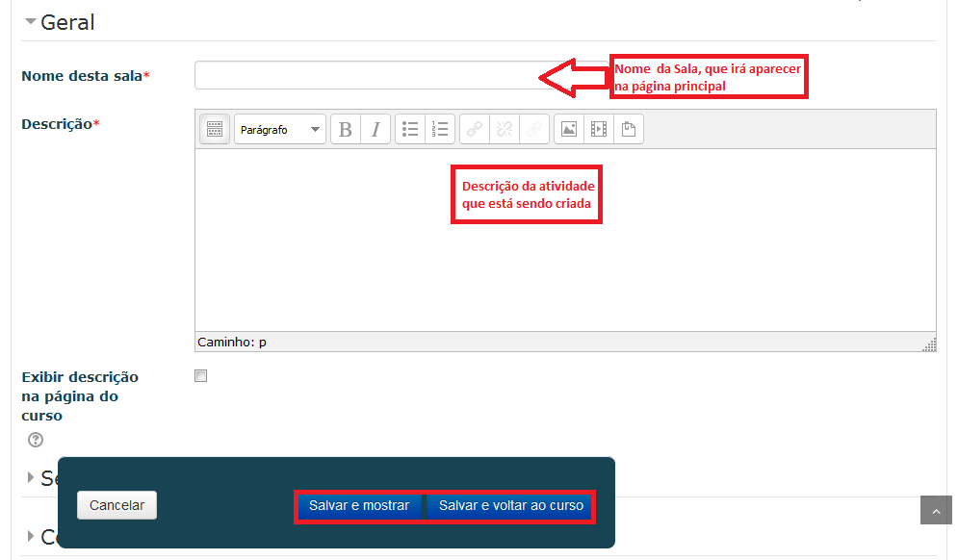Apply italic formatting in the editor
Viewport: 958px width, 560px height.
pyautogui.click(x=375, y=130)
